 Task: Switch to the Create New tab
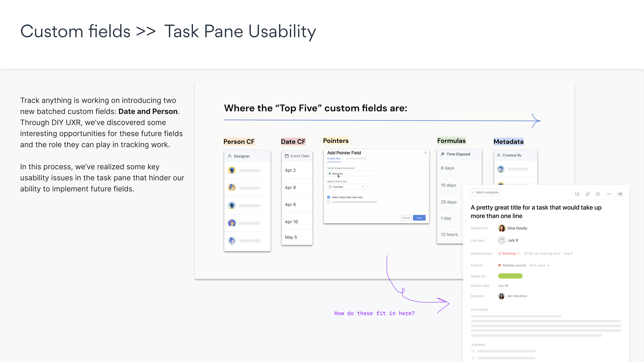coord(334,158)
